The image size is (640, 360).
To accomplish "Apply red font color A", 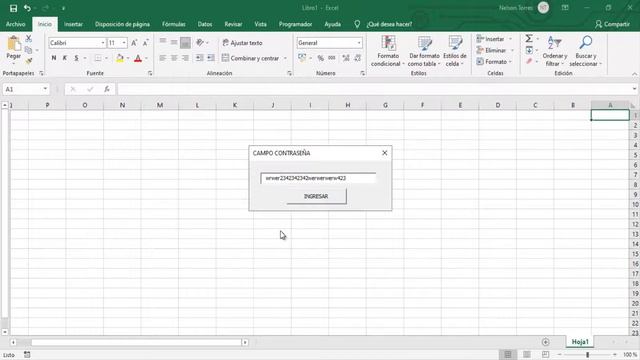I will (x=138, y=58).
